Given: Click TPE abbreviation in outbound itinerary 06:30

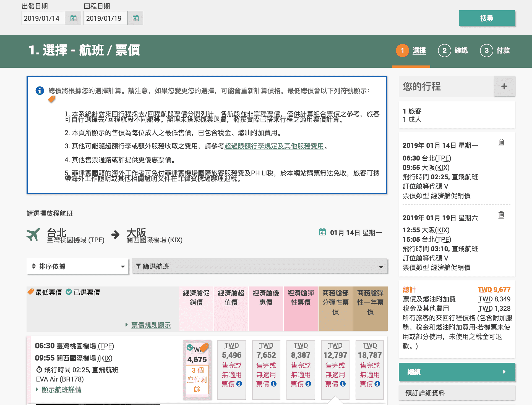Looking at the screenshot, I should point(443,158).
